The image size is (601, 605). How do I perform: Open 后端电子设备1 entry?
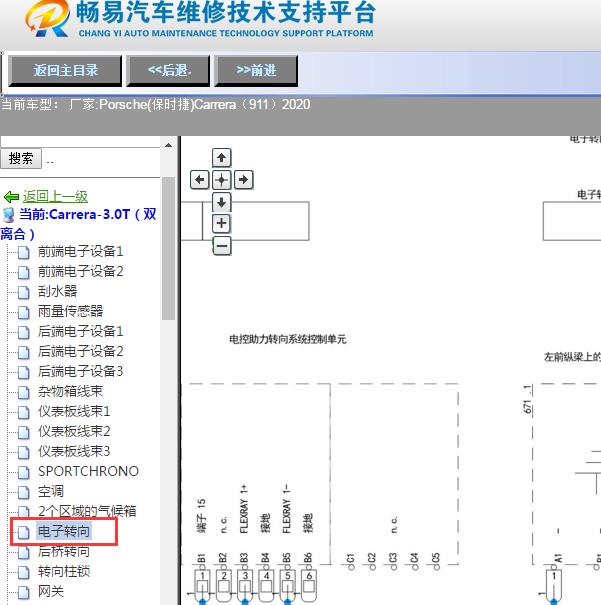80,331
